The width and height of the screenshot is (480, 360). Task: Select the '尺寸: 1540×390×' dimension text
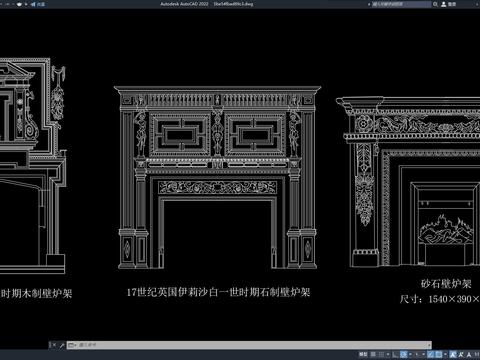pyautogui.click(x=440, y=299)
